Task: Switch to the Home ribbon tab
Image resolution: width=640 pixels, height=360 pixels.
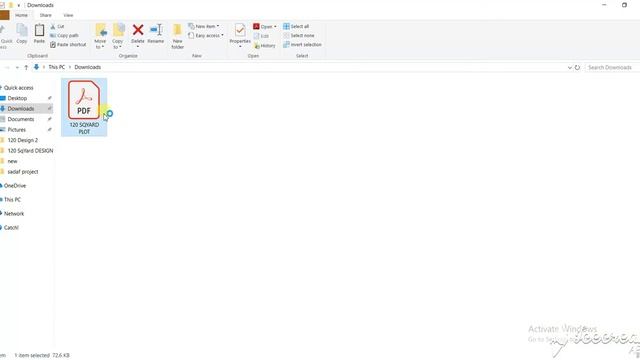Action: coord(21,15)
